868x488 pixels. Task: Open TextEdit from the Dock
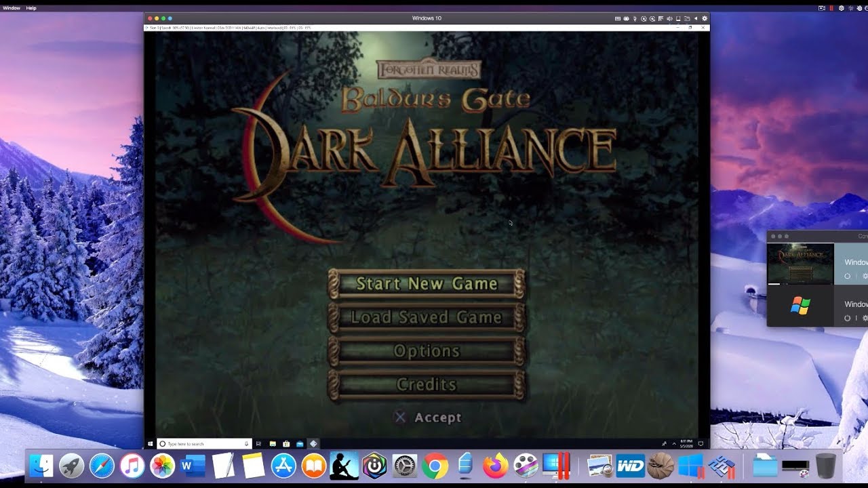point(222,466)
